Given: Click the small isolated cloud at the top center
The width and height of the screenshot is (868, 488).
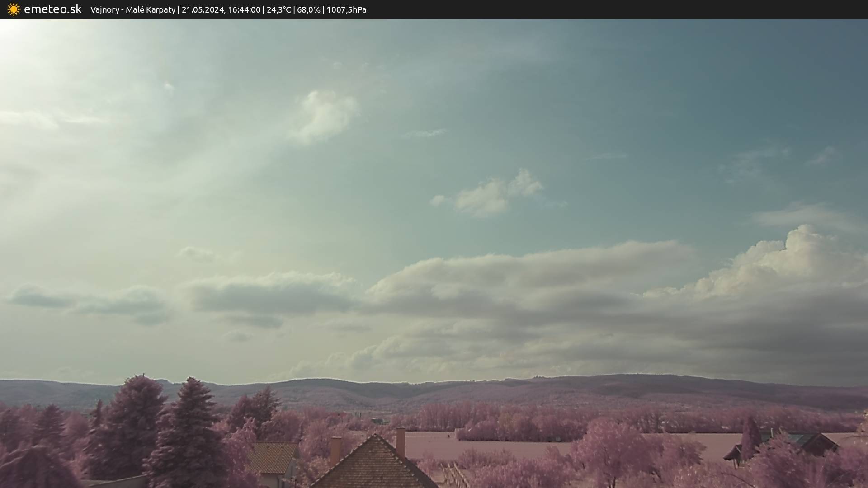Looking at the screenshot, I should coord(323,115).
